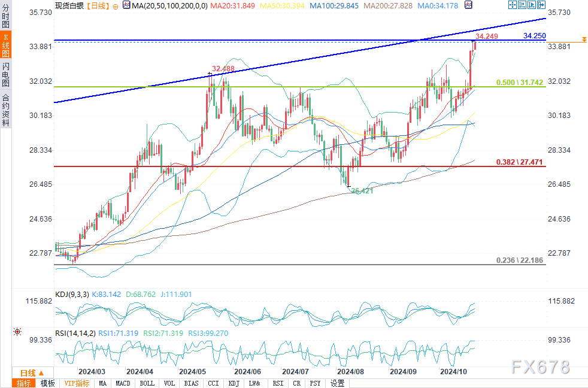Click the RSI3:99.270 value
The width and height of the screenshot is (588, 388).
208,334
